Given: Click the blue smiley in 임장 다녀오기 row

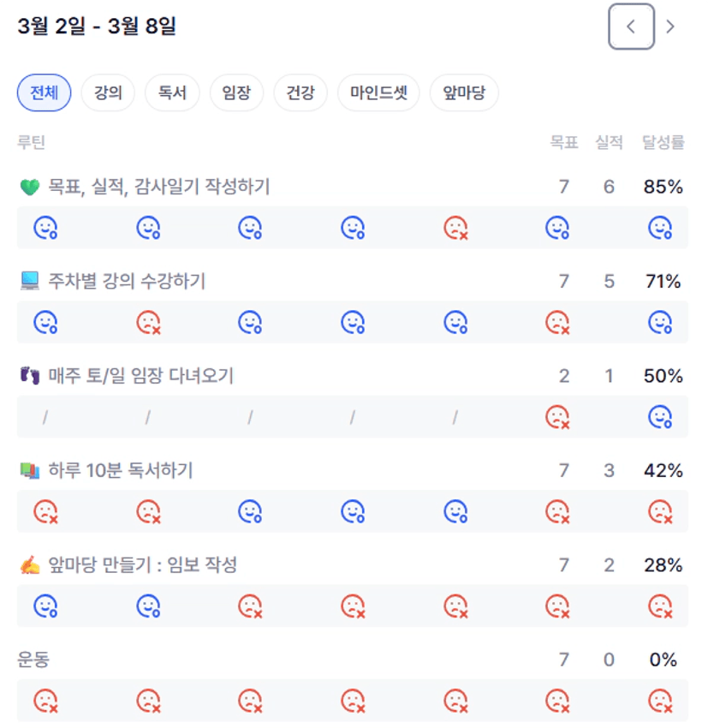Looking at the screenshot, I should click(x=659, y=417).
